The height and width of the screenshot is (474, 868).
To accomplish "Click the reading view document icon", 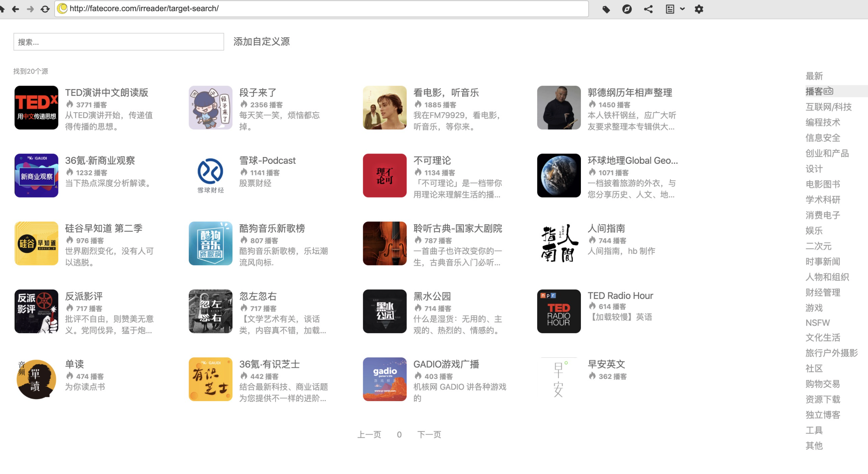I will [x=670, y=9].
